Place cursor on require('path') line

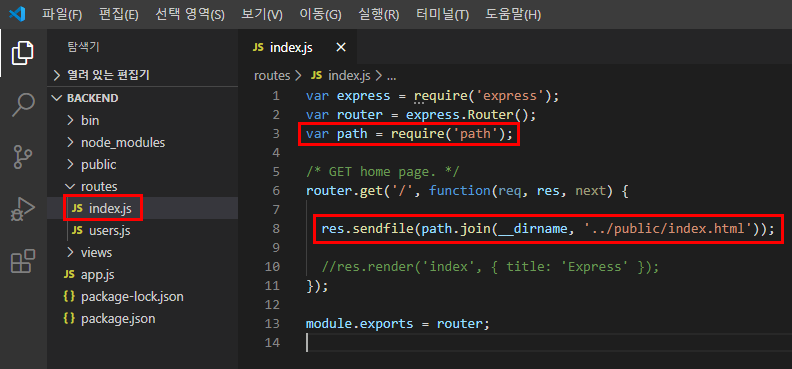pos(409,134)
